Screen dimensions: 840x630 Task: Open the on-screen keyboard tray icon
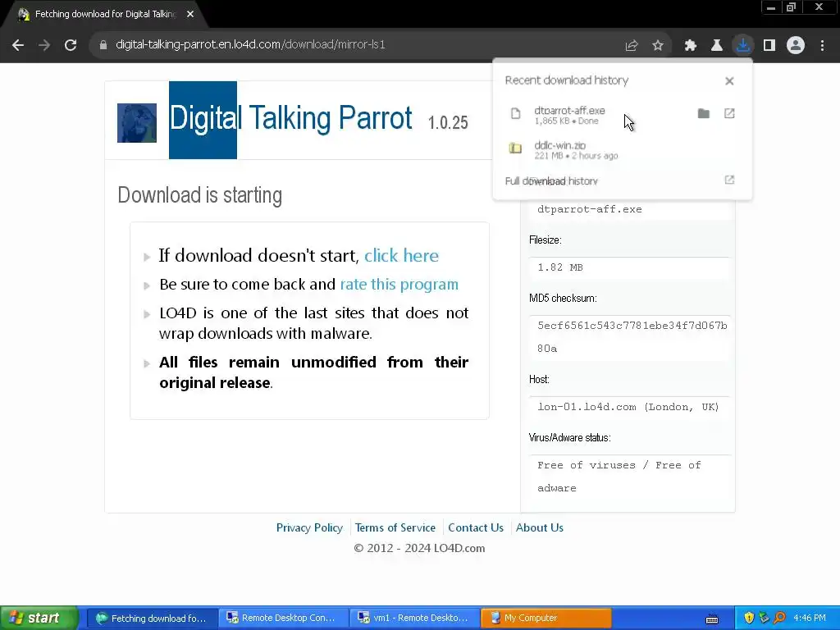point(712,619)
